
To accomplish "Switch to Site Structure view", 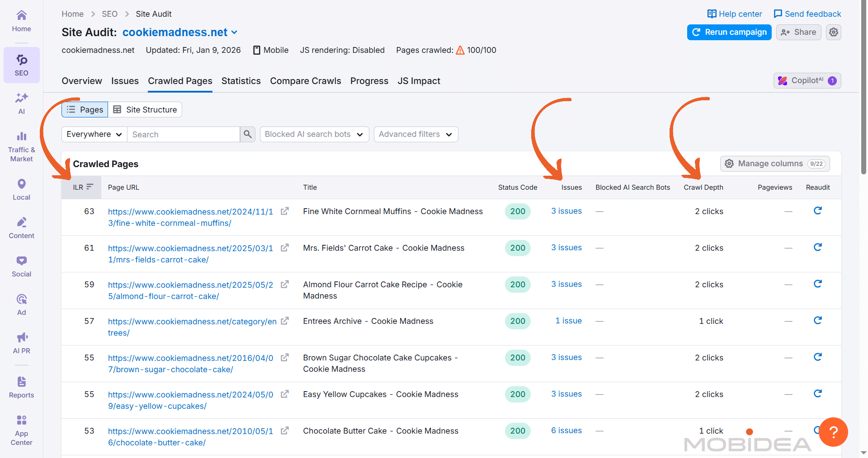I will click(145, 109).
